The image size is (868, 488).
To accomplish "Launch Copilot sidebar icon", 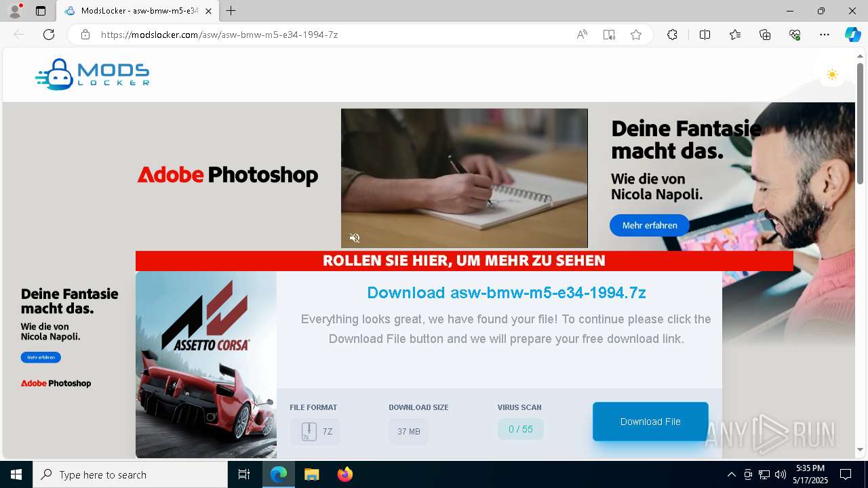I will pos(852,35).
